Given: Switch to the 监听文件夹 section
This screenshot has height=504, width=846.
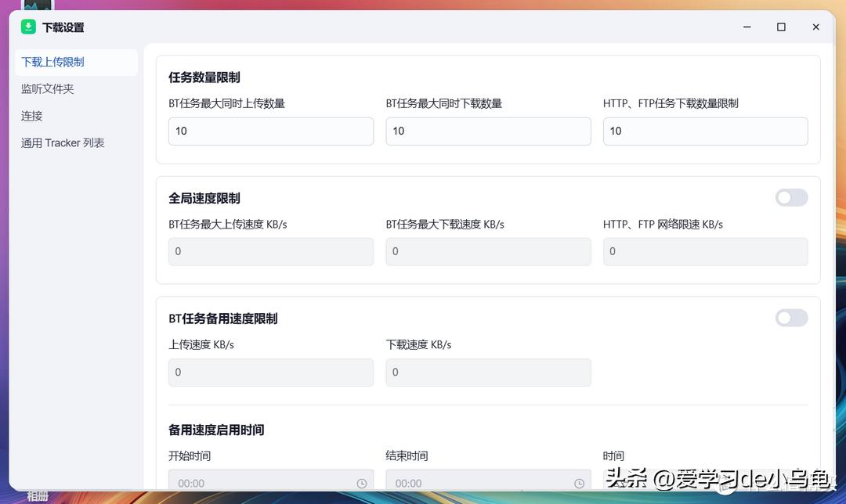Looking at the screenshot, I should 48,89.
